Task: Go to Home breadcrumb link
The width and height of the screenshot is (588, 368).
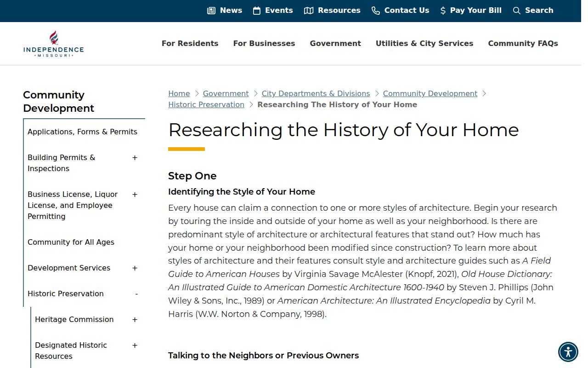Action: [179, 93]
